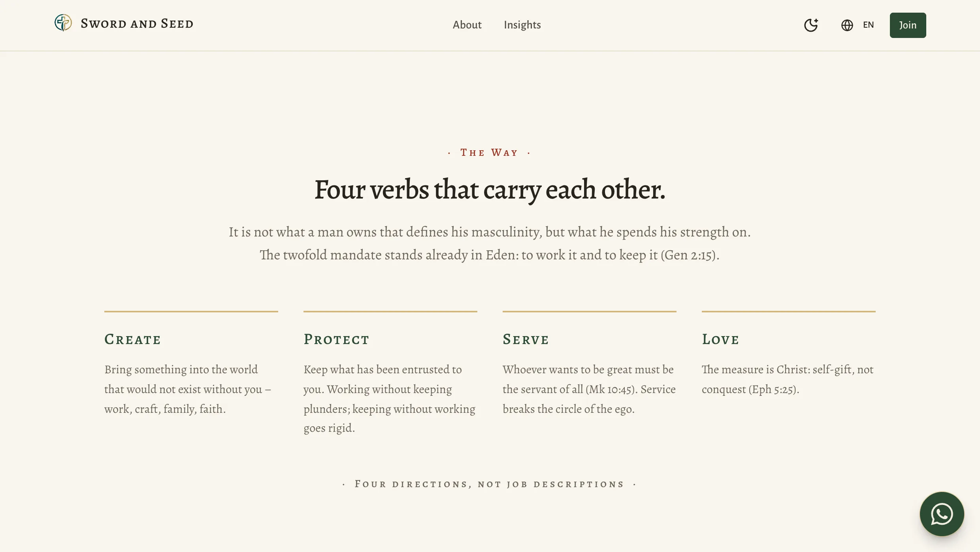
Task: Toggle dark mode with the moon icon
Action: [811, 25]
